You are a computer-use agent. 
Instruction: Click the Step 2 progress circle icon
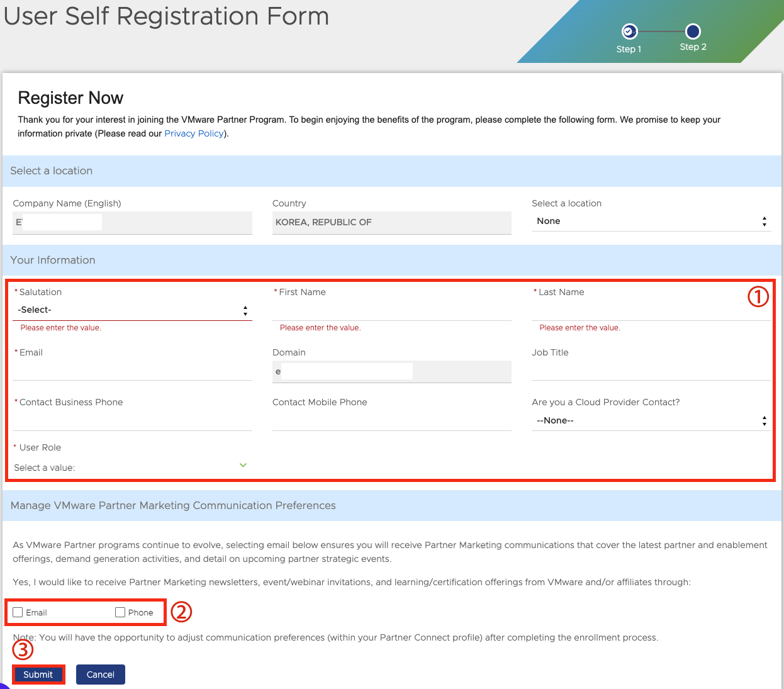(693, 31)
